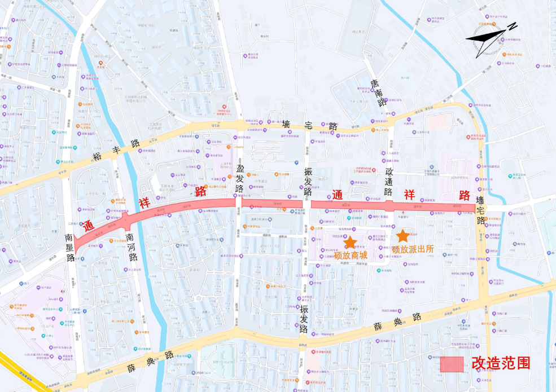
Task: Click the 南星路 road label
Action: click(69, 248)
